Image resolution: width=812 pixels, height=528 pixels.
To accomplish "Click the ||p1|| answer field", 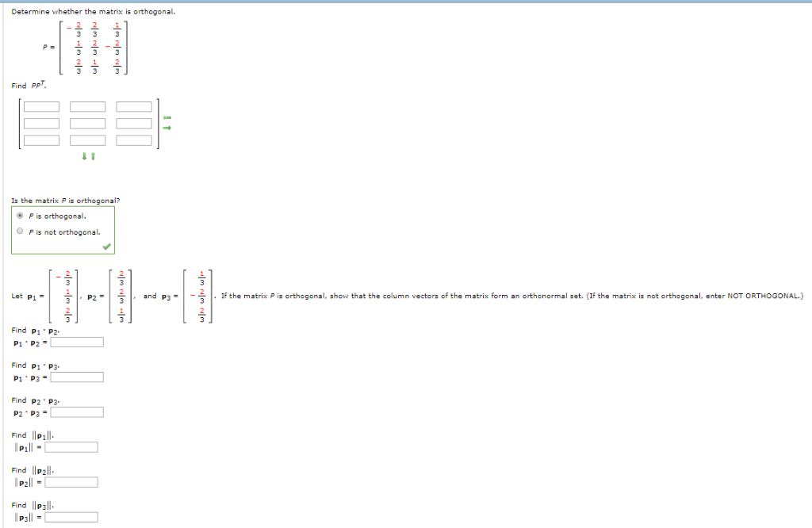I will [71, 446].
